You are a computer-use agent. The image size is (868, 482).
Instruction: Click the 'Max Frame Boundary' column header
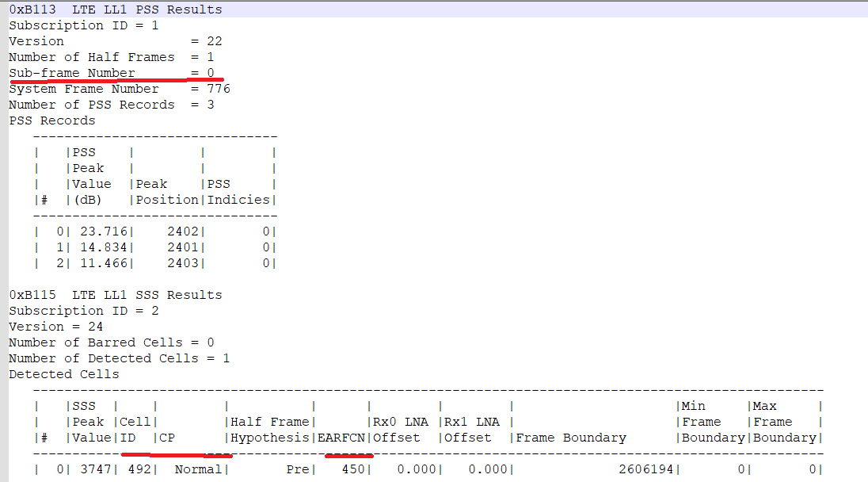[784, 423]
